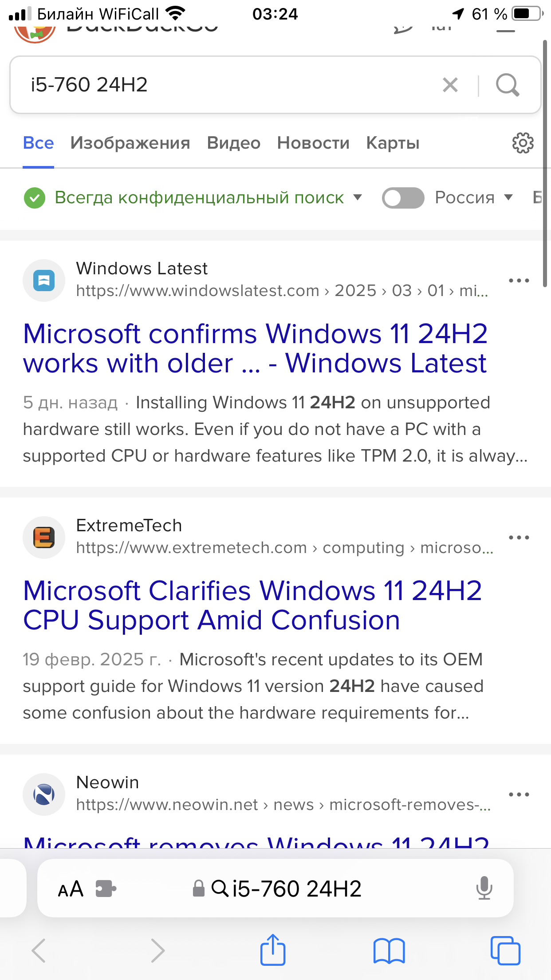Tap the magnifying glass search icon

click(508, 85)
